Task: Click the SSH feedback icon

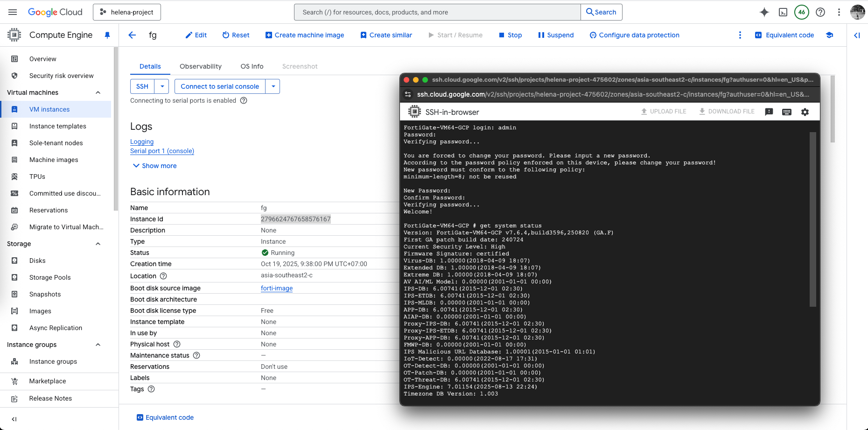Action: point(769,112)
